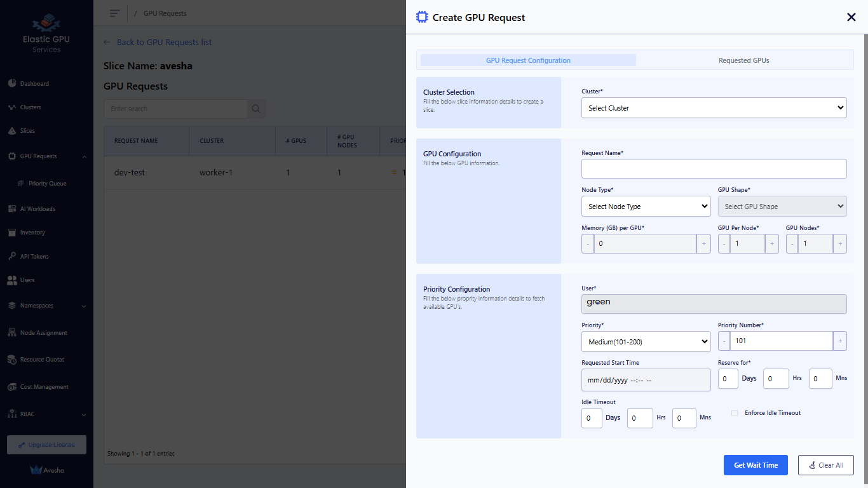Click Reserve for Mns input
The height and width of the screenshot is (488, 868).
(x=820, y=379)
